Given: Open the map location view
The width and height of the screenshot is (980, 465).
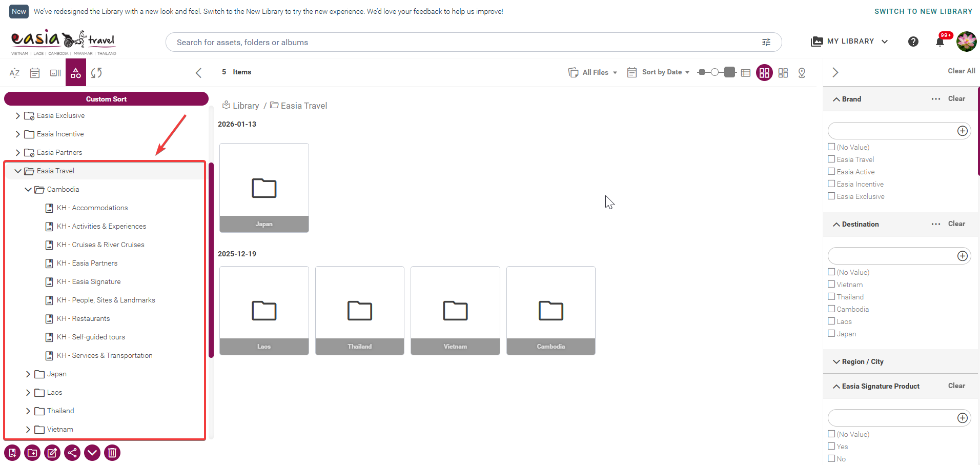Looking at the screenshot, I should click(802, 73).
